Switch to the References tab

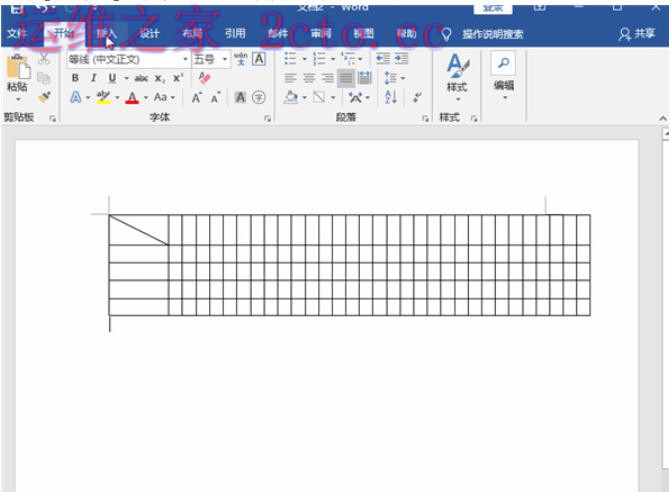[x=235, y=33]
